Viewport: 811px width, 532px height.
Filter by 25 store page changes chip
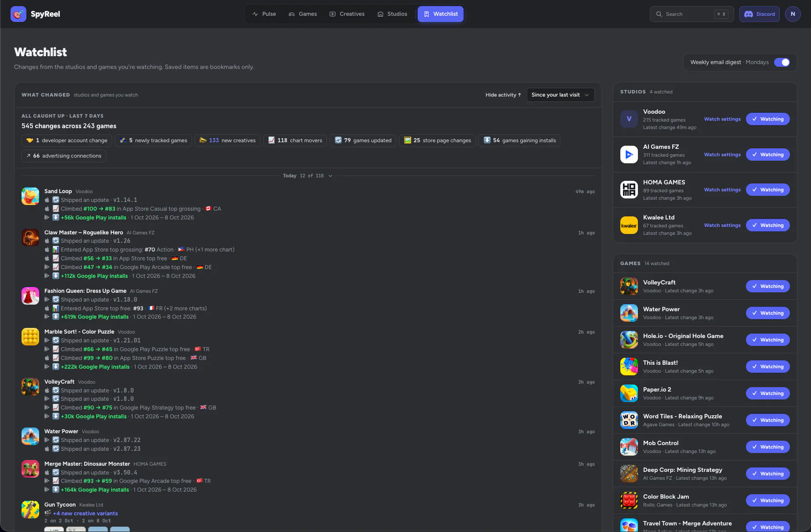437,140
